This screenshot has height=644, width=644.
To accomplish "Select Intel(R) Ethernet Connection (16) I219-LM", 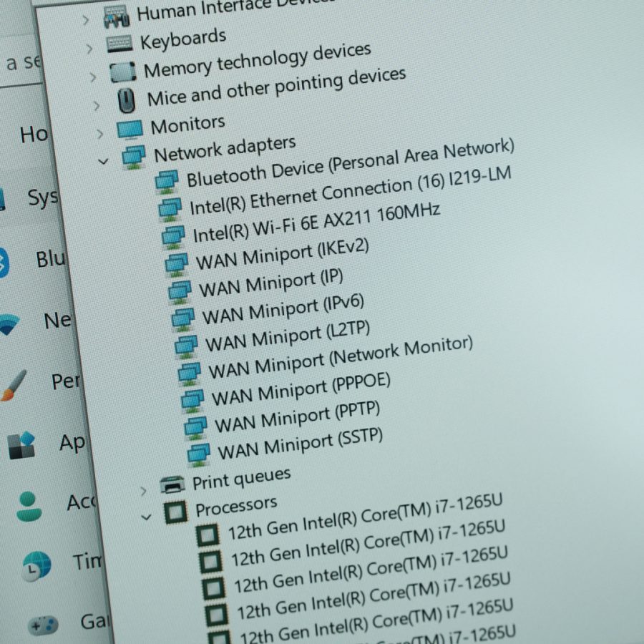I will [x=351, y=190].
